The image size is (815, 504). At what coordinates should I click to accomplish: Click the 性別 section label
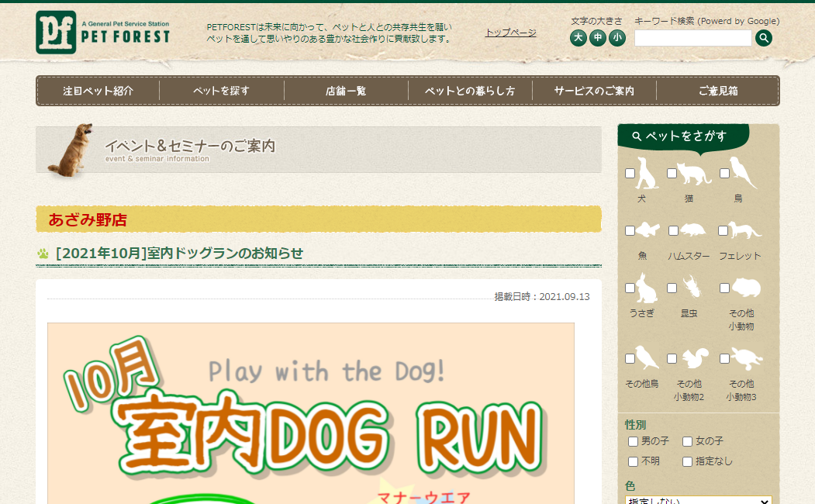(635, 424)
